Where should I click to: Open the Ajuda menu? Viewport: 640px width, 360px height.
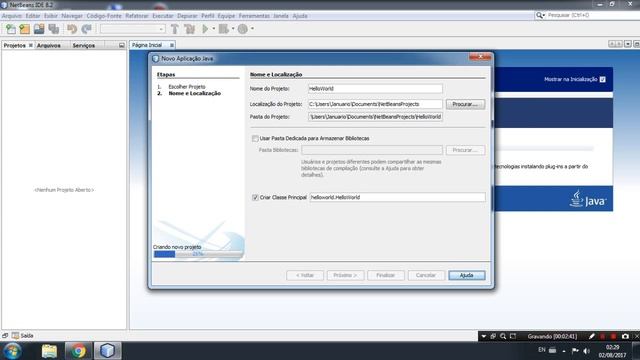300,16
